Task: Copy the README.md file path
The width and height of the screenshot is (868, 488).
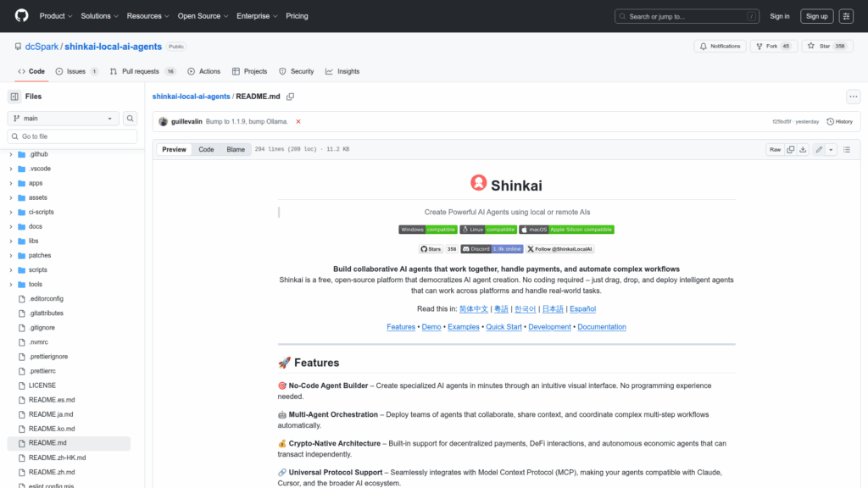Action: coord(290,97)
